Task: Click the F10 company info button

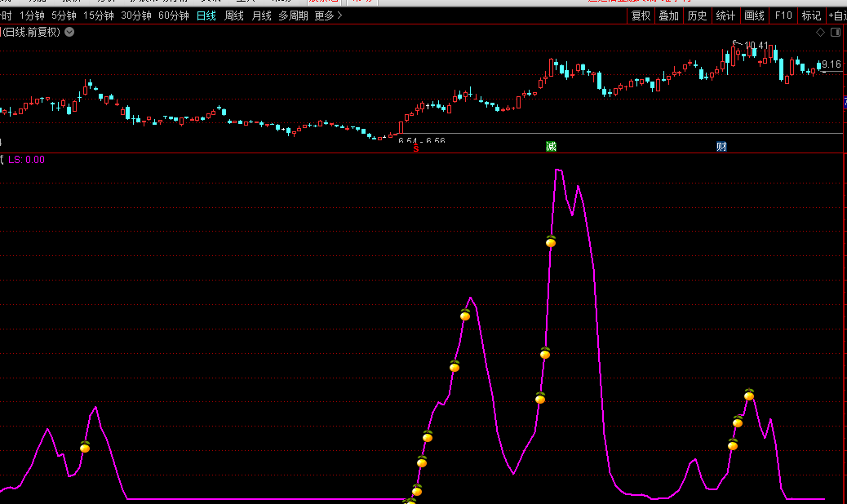Action: [783, 15]
